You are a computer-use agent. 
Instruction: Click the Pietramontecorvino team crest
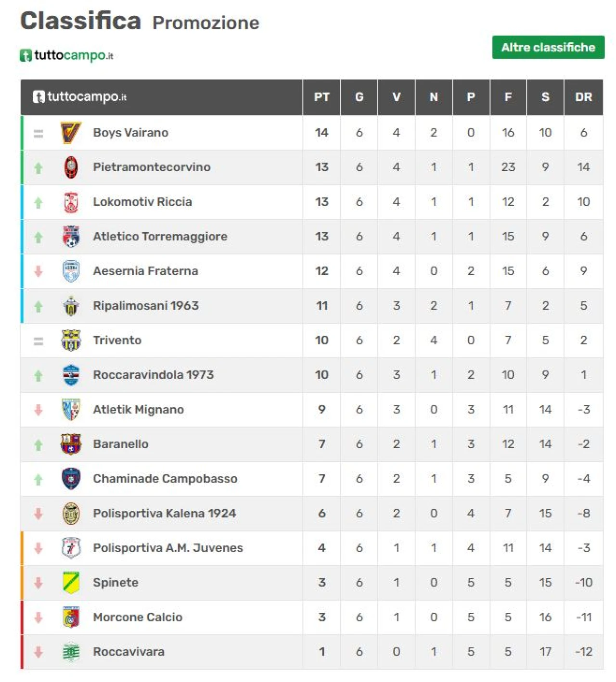(71, 167)
